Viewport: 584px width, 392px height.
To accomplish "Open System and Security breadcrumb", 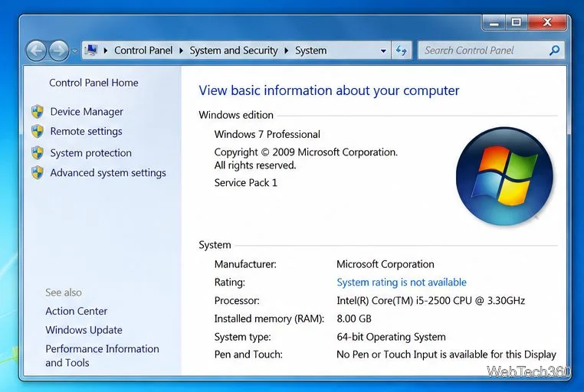I will (234, 51).
